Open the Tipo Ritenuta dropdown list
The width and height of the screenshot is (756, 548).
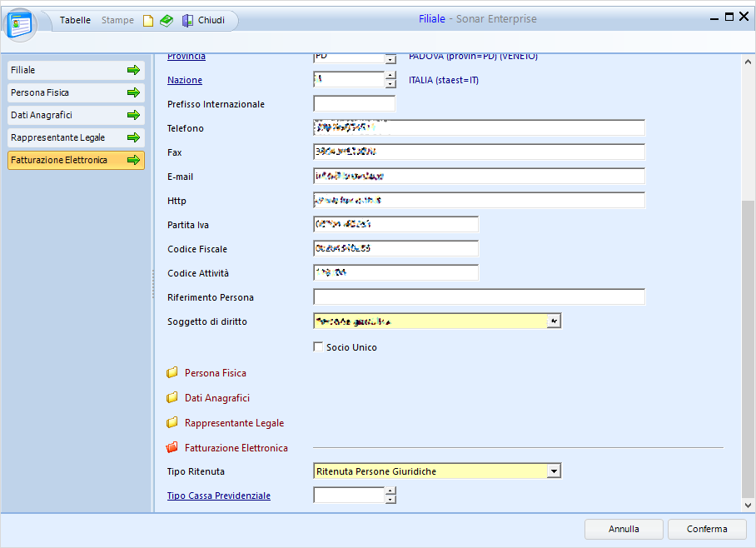coord(555,471)
